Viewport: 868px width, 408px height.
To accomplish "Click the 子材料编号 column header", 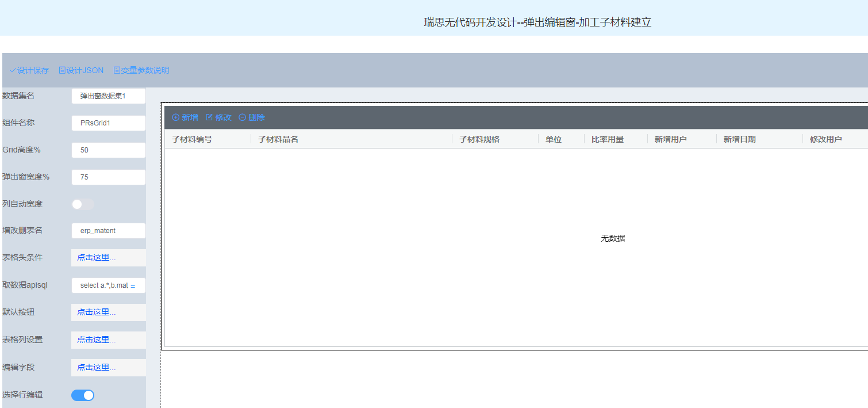I will click(x=192, y=139).
